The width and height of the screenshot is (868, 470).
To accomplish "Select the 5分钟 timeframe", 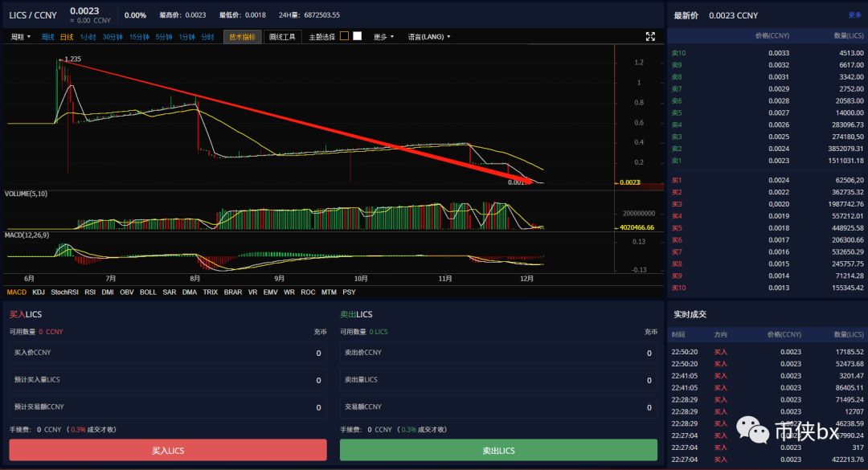I will pyautogui.click(x=164, y=37).
